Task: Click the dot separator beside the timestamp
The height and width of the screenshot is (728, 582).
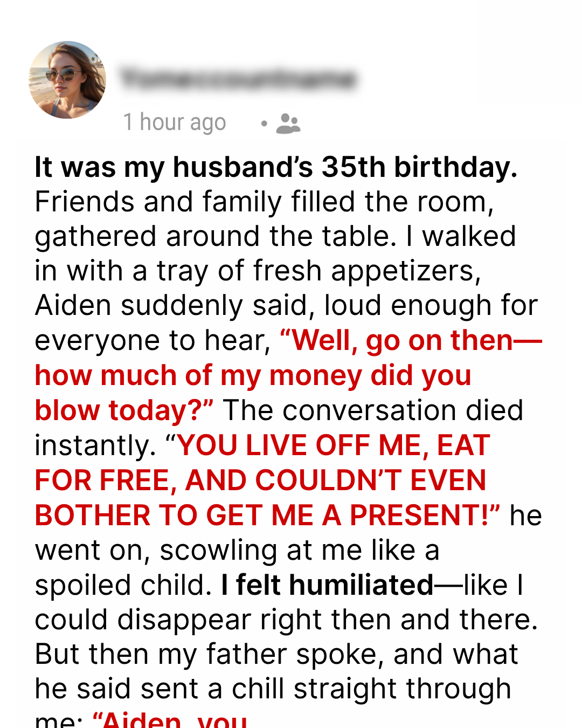Action: [x=264, y=123]
